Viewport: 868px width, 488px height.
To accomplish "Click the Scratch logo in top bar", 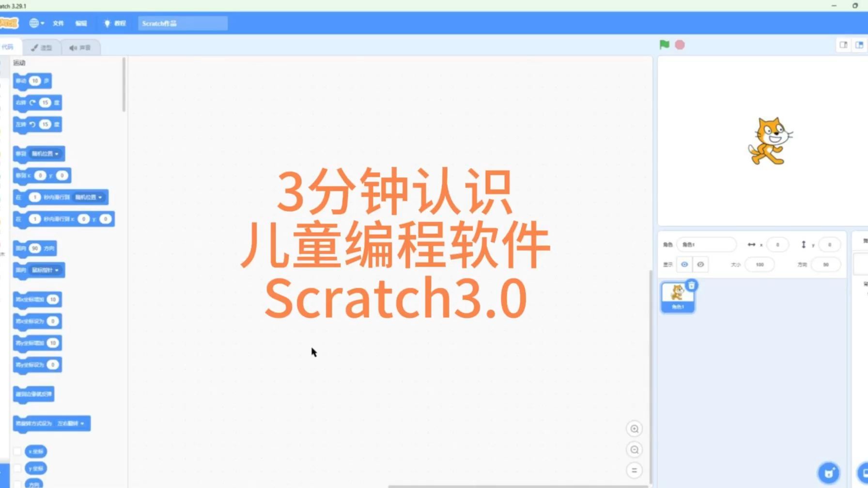I will pos(9,23).
